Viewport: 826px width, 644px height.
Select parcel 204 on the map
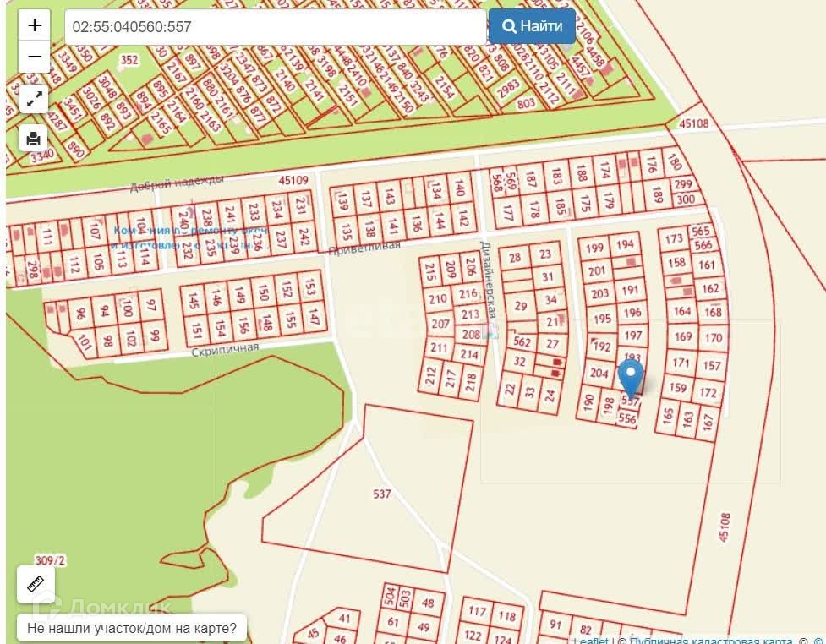pyautogui.click(x=599, y=373)
